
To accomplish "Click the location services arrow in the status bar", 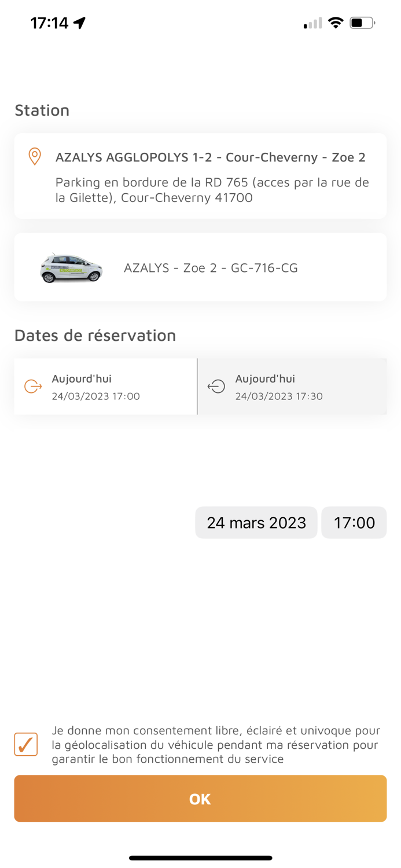I will (78, 21).
